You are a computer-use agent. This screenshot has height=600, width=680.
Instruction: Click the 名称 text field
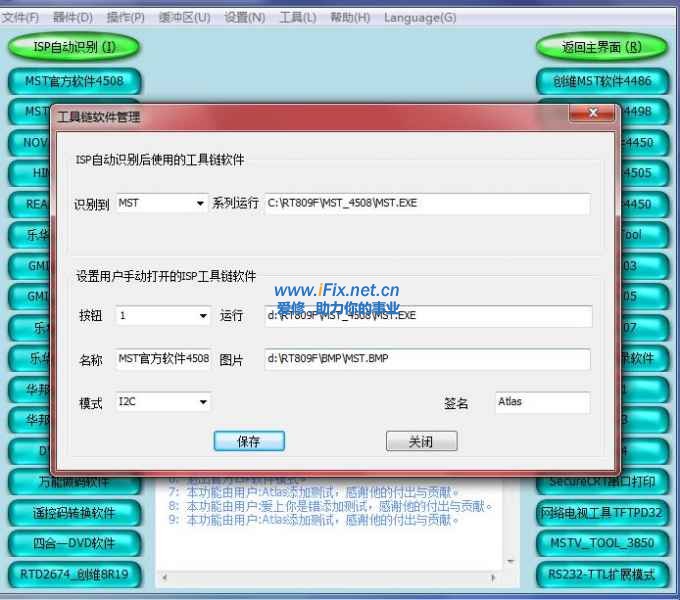click(163, 359)
